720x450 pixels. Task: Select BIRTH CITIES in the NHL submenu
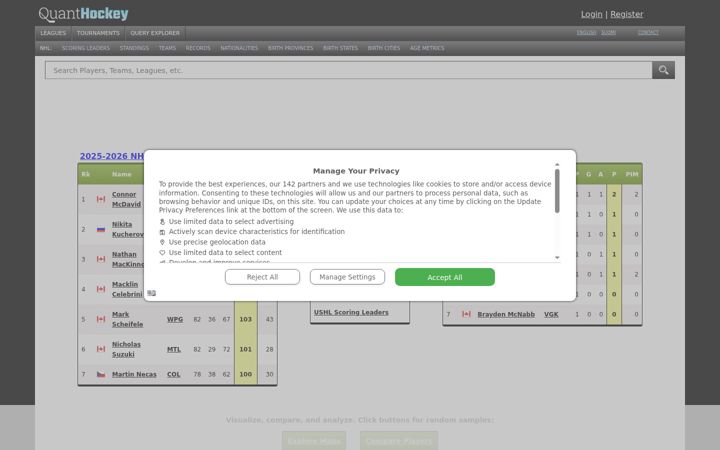click(x=383, y=48)
